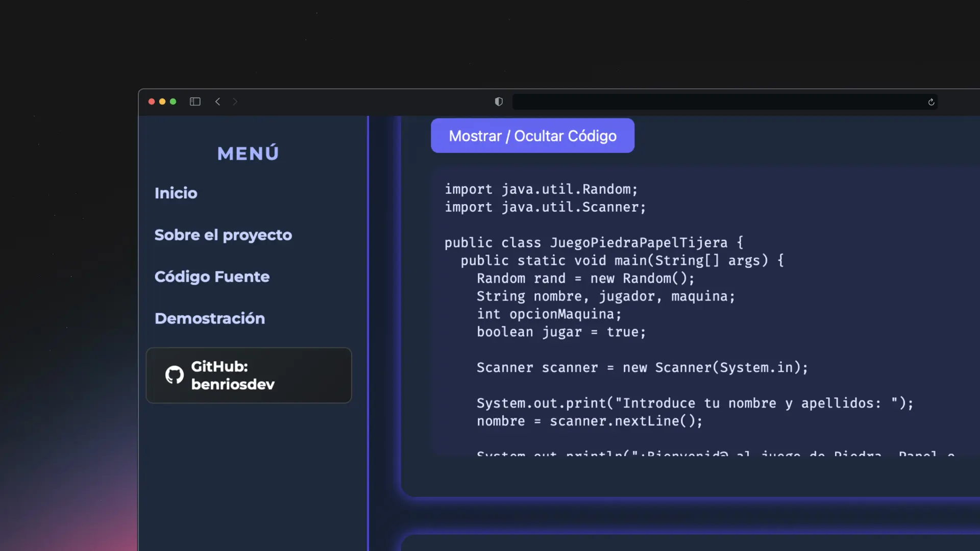Click the green zoom traffic light
The height and width of the screenshot is (551, 980).
click(x=173, y=102)
